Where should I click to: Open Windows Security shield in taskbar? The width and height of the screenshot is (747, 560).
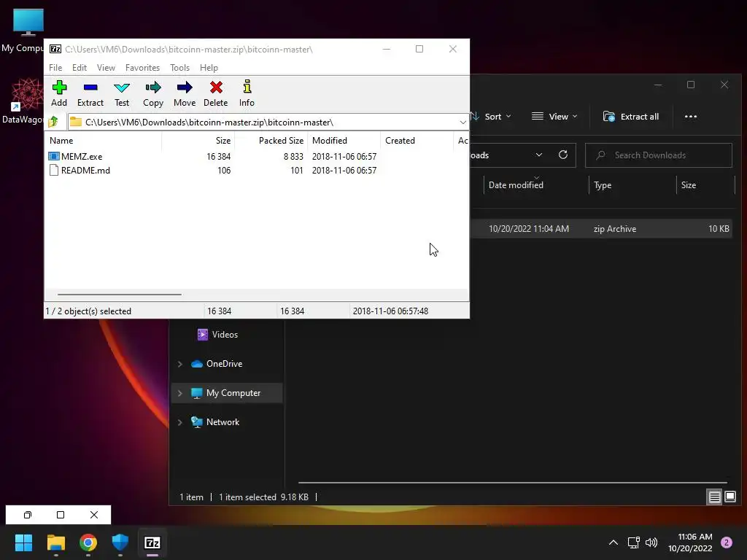(x=120, y=542)
